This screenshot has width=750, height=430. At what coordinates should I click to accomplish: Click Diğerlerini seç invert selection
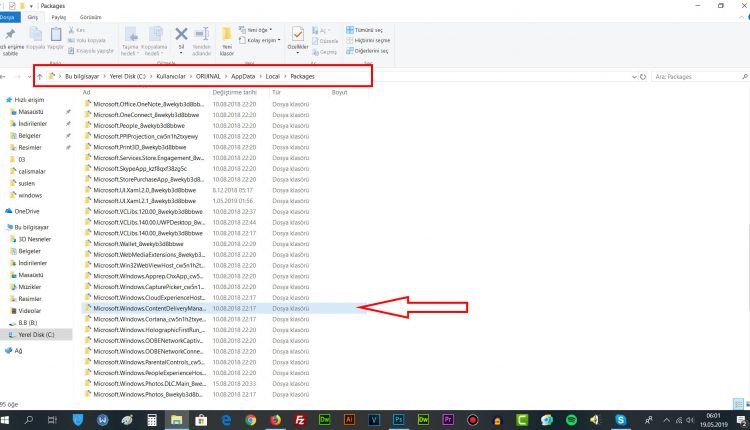[x=367, y=51]
